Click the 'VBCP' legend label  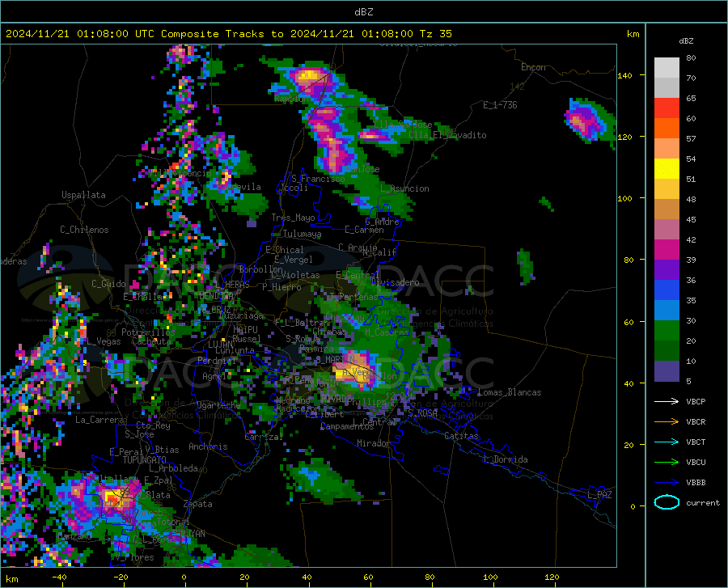(696, 401)
